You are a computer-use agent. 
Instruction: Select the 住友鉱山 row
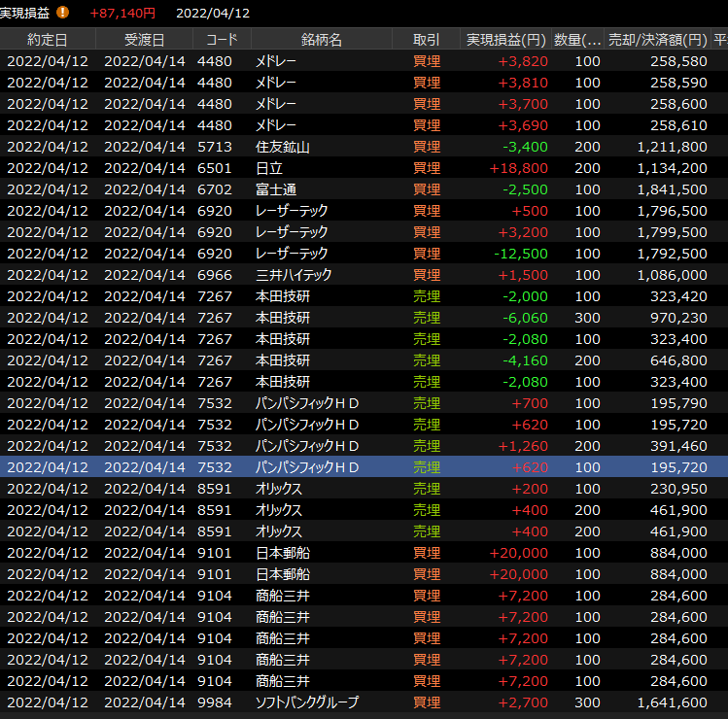[321, 147]
